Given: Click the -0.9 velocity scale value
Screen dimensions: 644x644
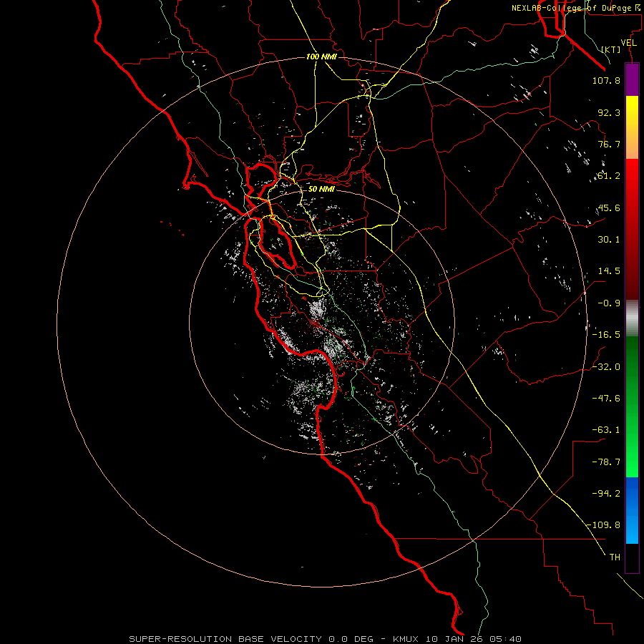Looking at the screenshot, I should 609,303.
